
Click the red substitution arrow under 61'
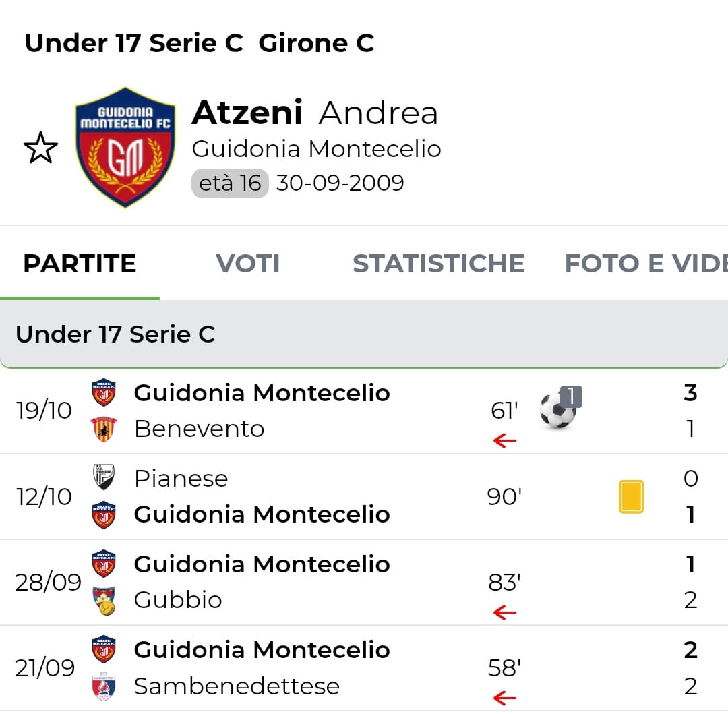click(x=504, y=441)
